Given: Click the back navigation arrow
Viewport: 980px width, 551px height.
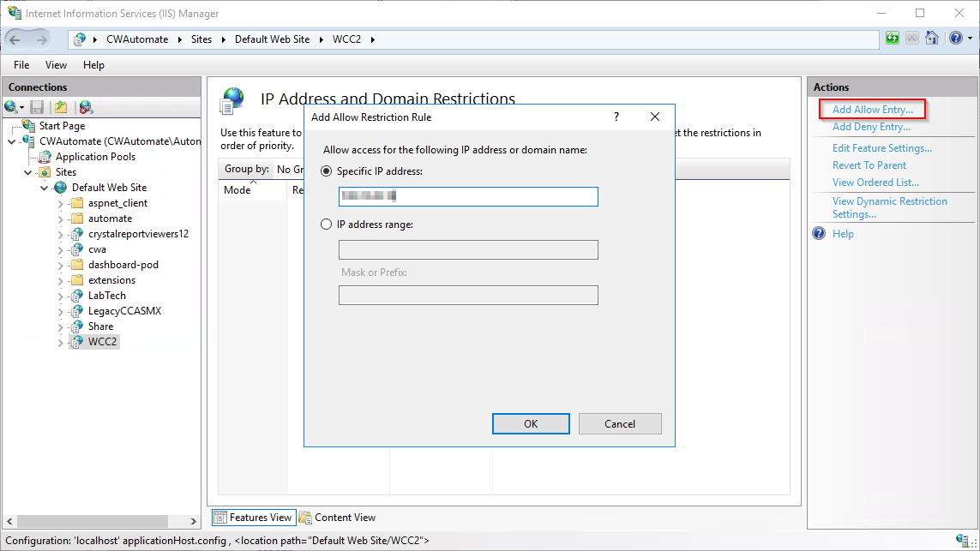Looking at the screenshot, I should coord(15,40).
